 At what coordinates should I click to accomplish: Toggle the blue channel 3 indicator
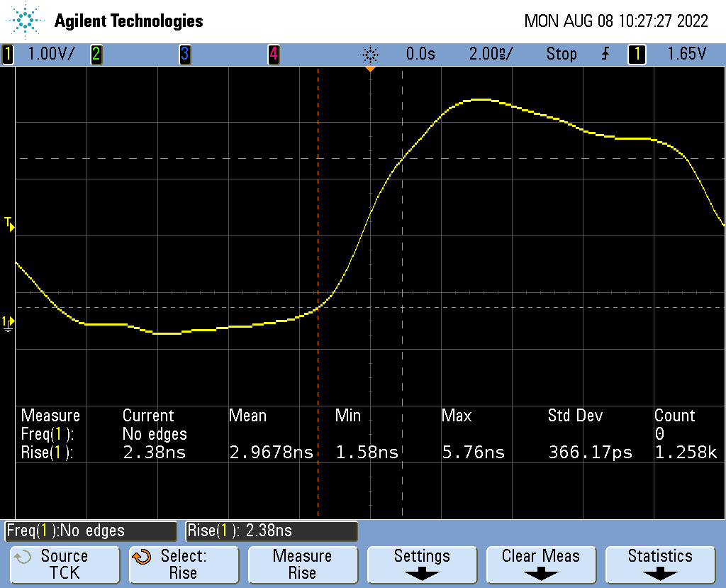coord(184,54)
